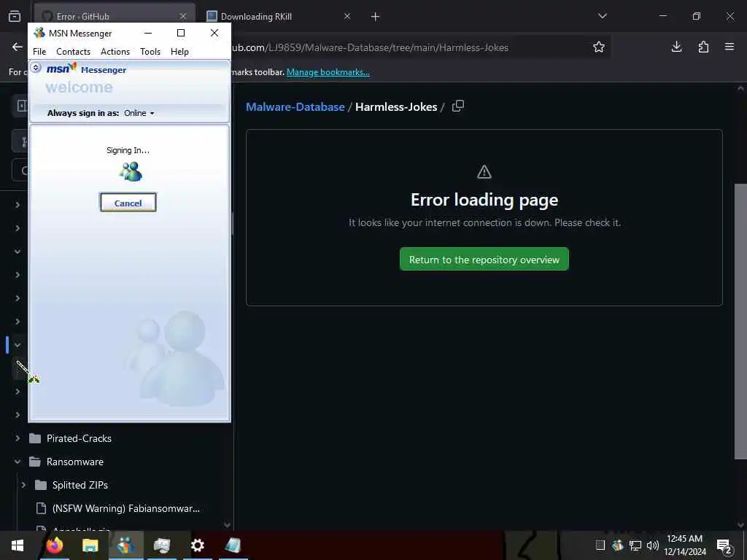Screen dimensions: 747x560
Task: Click the warning triangle icon above the error
Action: pos(484,171)
